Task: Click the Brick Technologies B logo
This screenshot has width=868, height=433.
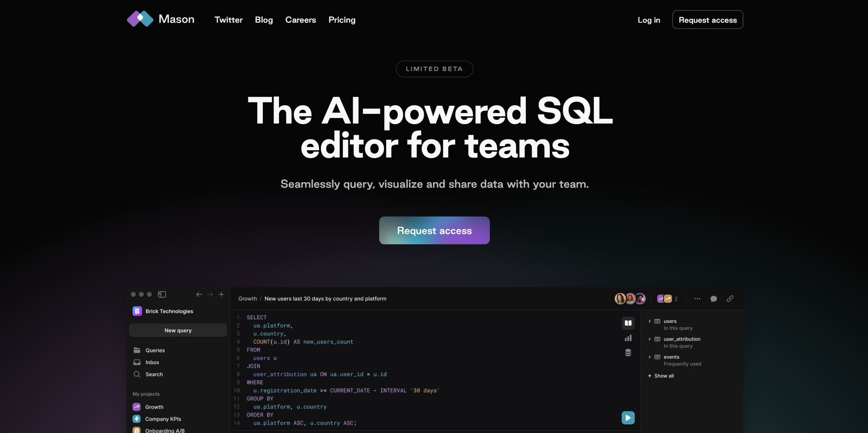Action: [x=137, y=311]
